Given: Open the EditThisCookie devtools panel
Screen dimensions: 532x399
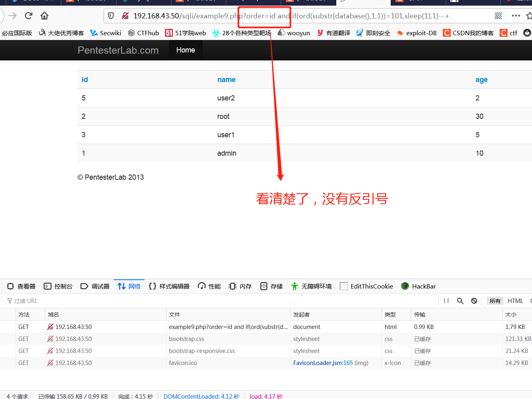Looking at the screenshot, I should pyautogui.click(x=366, y=286).
